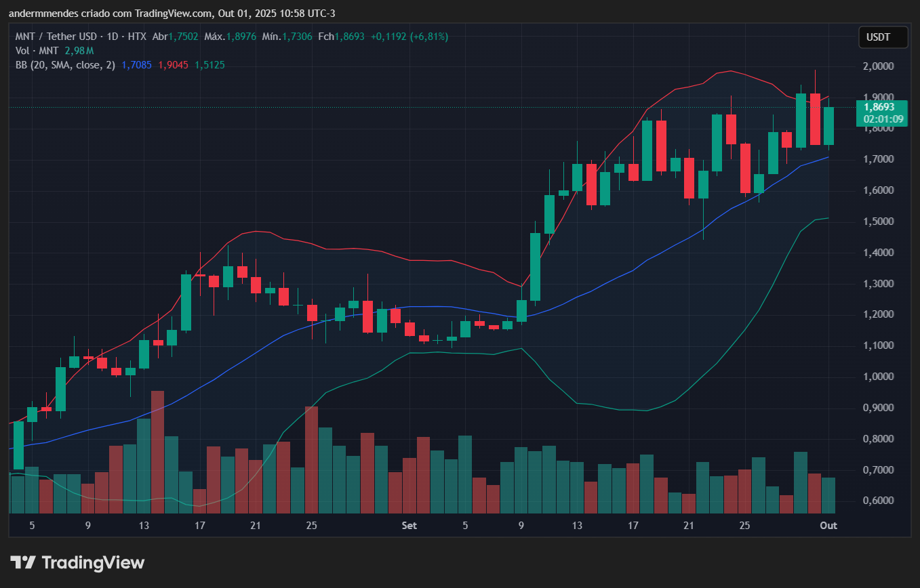
Task: Click the TradingView logo icon
Action: point(23,562)
